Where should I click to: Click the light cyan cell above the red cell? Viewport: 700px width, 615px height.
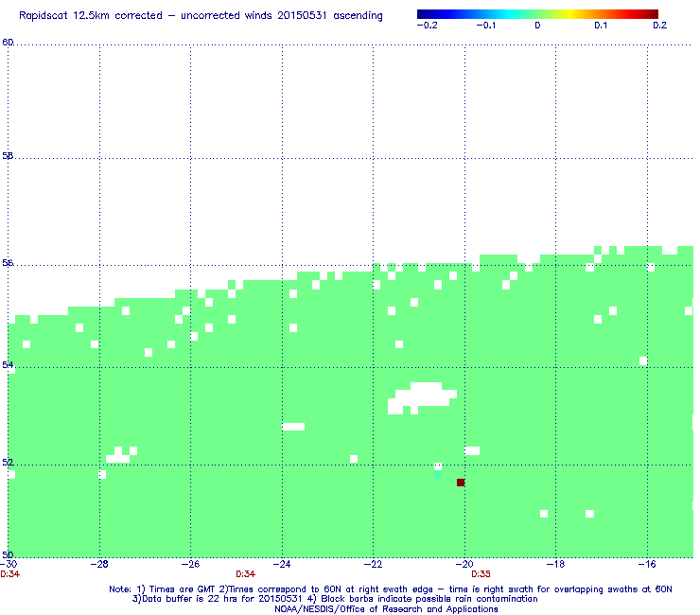pos(438,474)
